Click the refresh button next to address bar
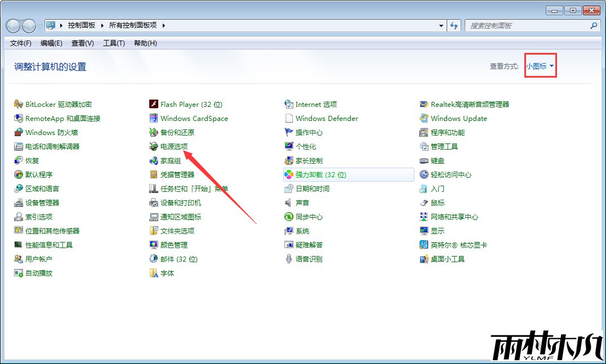Screen dimensions: 606x364 [454, 26]
